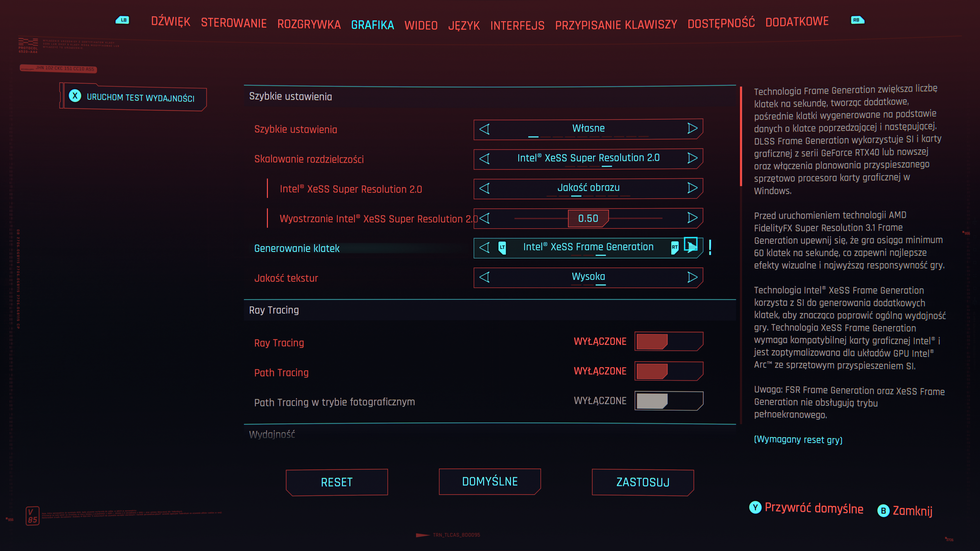
Task: Click the RB bumper icon after DODATKOWE
Action: [x=857, y=20]
